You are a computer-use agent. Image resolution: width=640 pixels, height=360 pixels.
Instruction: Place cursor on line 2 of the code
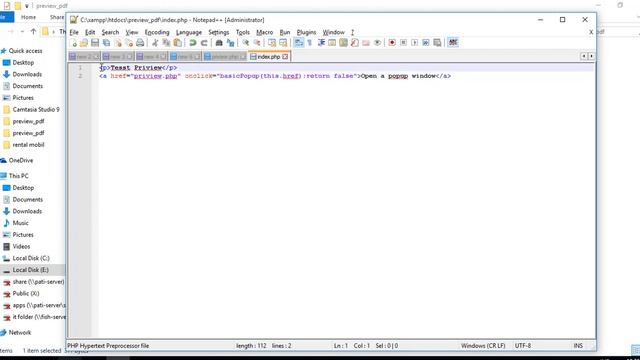coord(275,76)
